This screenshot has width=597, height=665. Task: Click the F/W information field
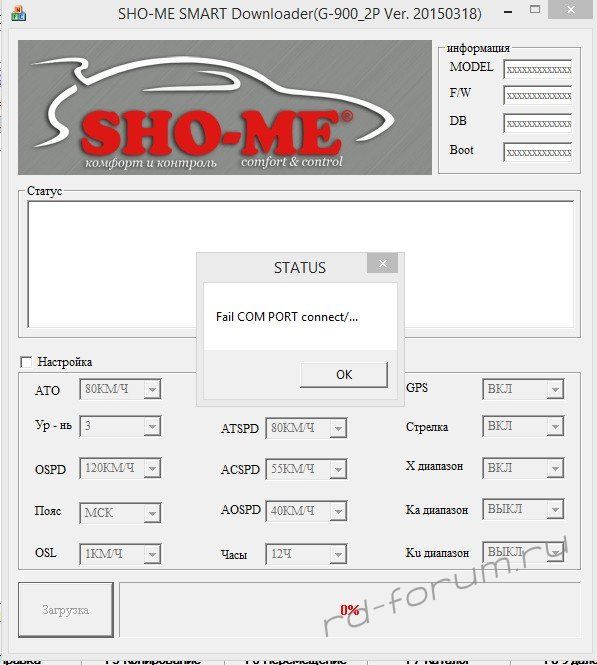click(538, 96)
